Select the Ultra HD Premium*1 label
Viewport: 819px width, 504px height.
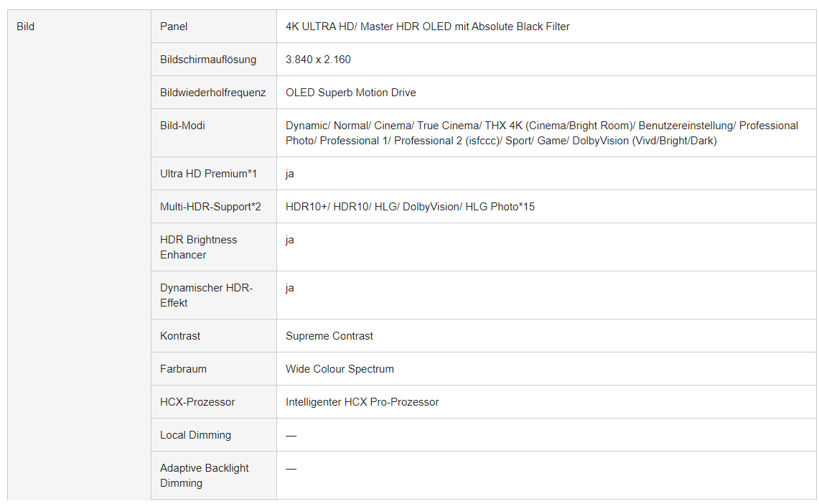point(208,174)
